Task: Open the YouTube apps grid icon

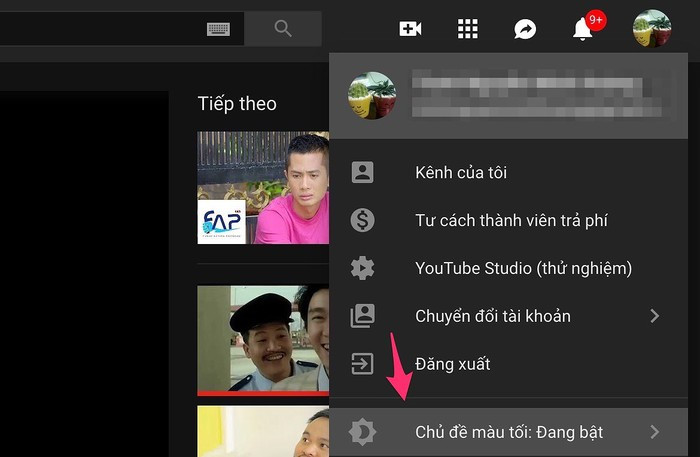Action: (x=467, y=29)
